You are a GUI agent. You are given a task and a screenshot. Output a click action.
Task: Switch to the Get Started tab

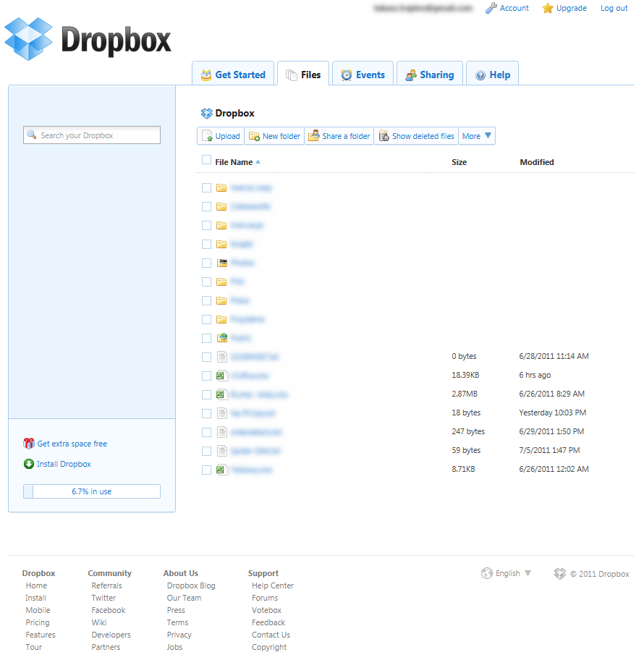233,74
